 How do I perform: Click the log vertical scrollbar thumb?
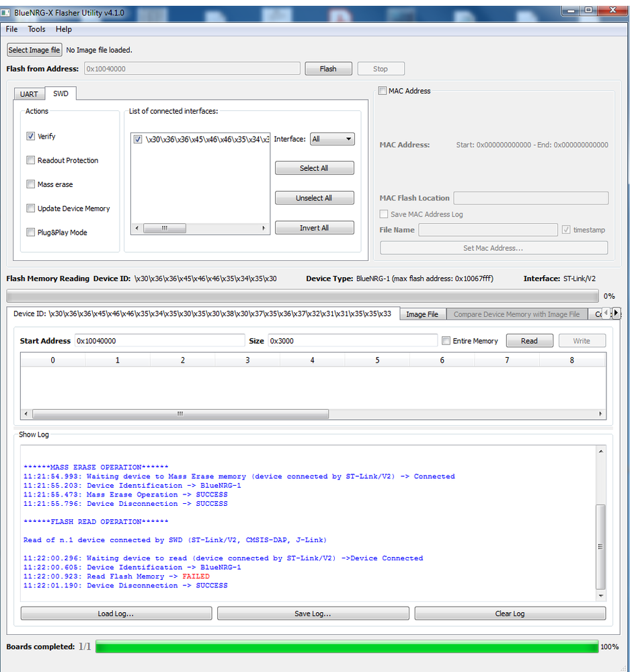[x=601, y=547]
